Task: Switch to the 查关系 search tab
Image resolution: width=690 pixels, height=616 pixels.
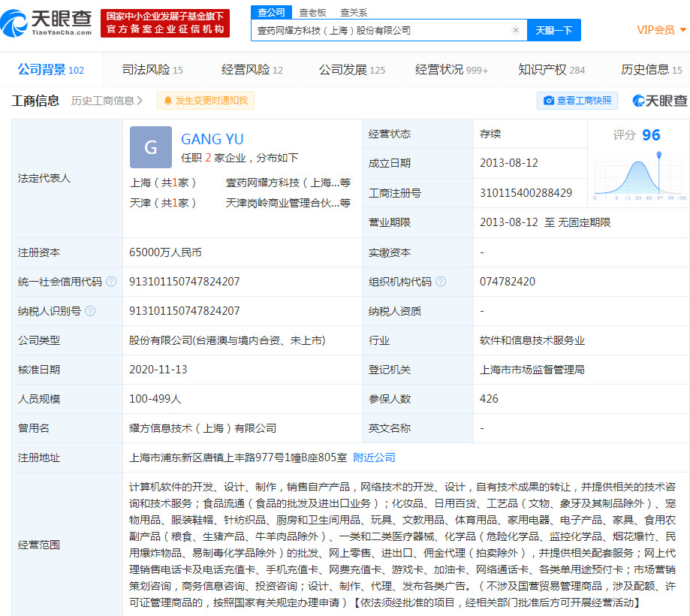Action: [x=354, y=13]
